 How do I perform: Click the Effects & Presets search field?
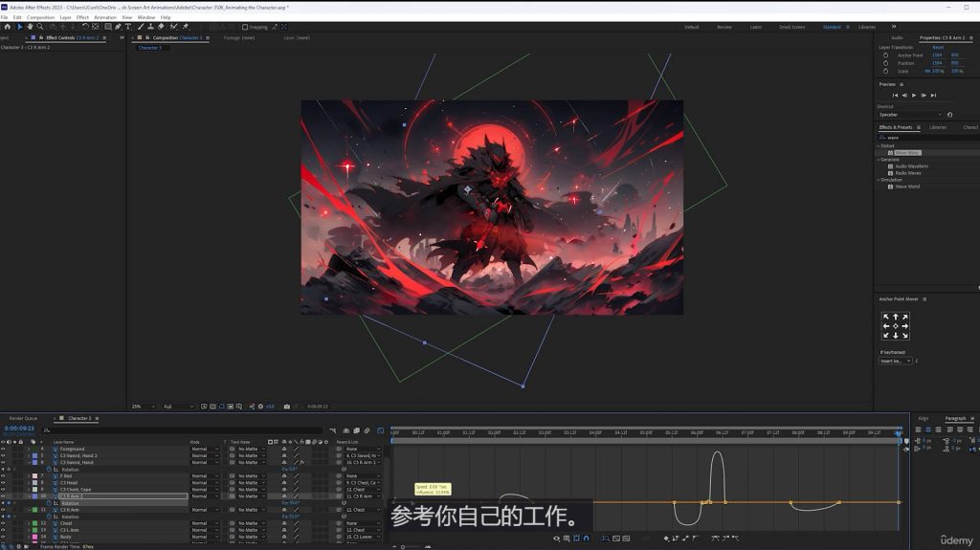point(928,138)
